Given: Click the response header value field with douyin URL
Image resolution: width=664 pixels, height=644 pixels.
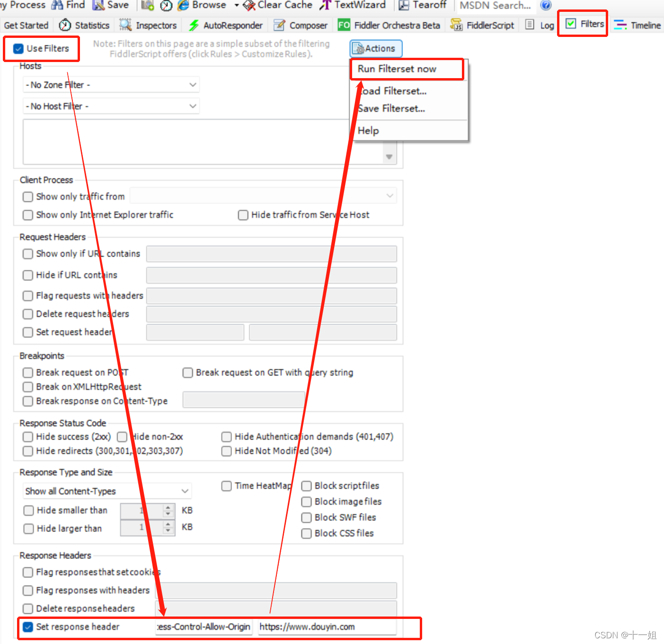Looking at the screenshot, I should pyautogui.click(x=327, y=627).
